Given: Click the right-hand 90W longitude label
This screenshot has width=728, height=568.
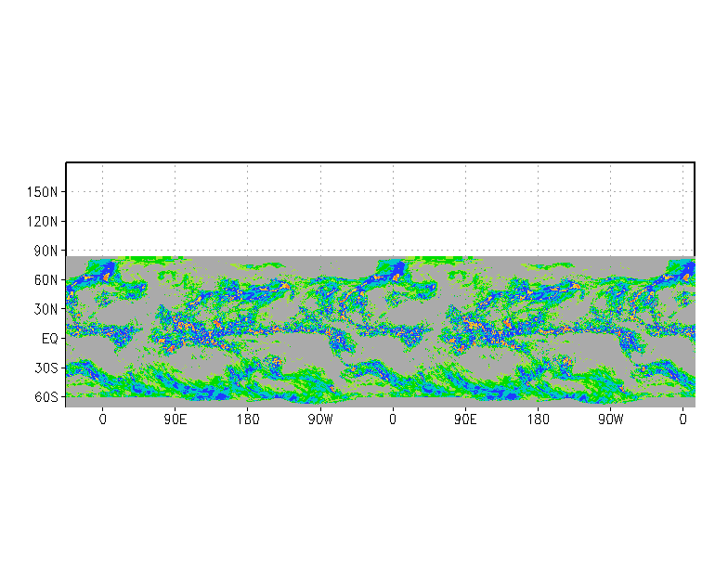Looking at the screenshot, I should coord(611,420).
